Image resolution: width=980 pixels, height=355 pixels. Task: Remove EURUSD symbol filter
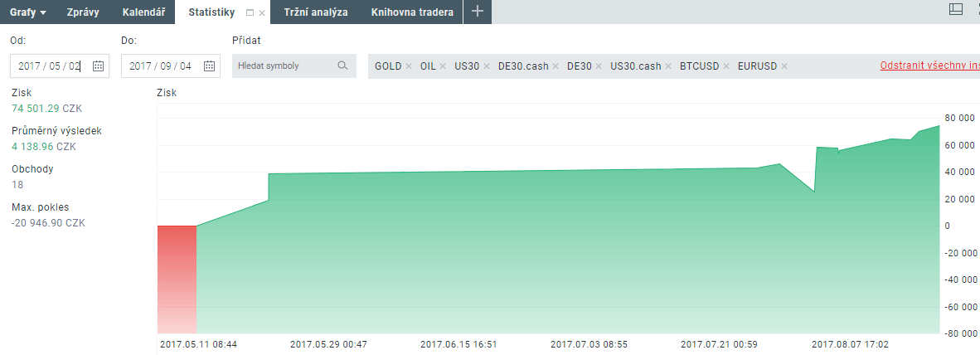coord(784,66)
